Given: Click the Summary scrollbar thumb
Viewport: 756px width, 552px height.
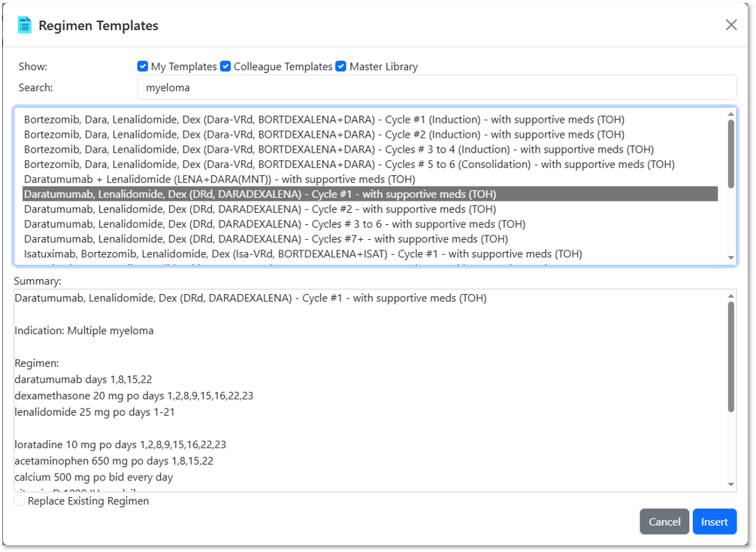Looking at the screenshot, I should point(731,356).
